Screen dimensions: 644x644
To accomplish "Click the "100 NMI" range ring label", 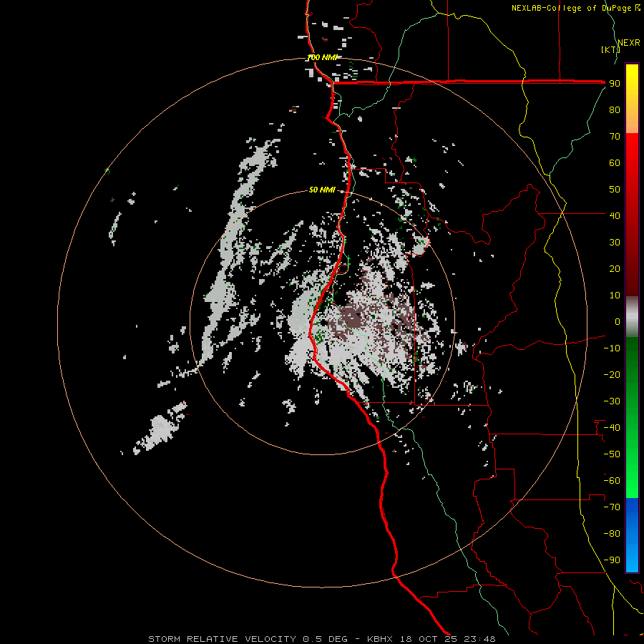I will pos(322,57).
